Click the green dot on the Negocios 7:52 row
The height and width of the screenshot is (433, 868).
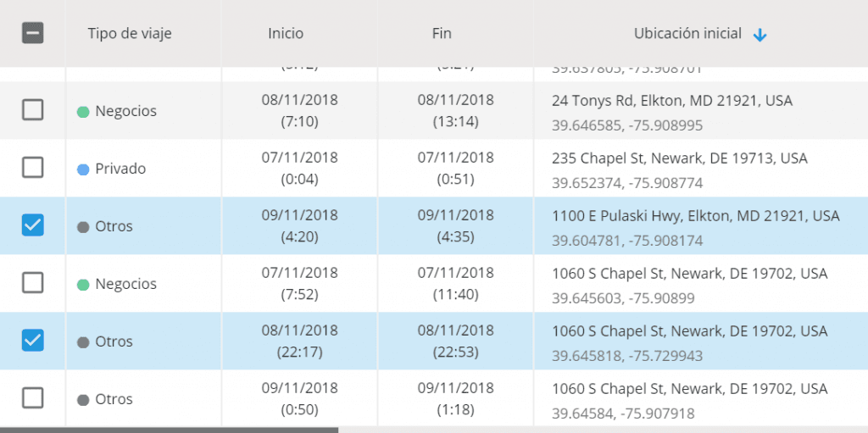tap(83, 285)
